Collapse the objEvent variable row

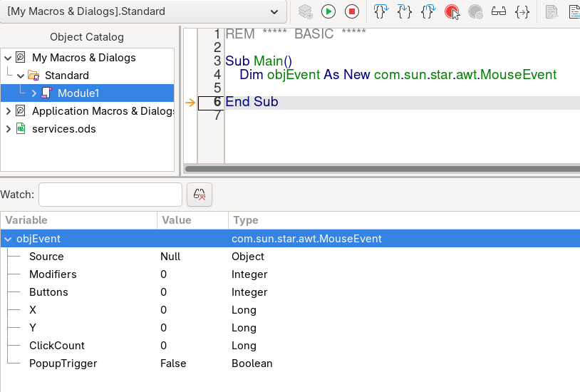8,239
